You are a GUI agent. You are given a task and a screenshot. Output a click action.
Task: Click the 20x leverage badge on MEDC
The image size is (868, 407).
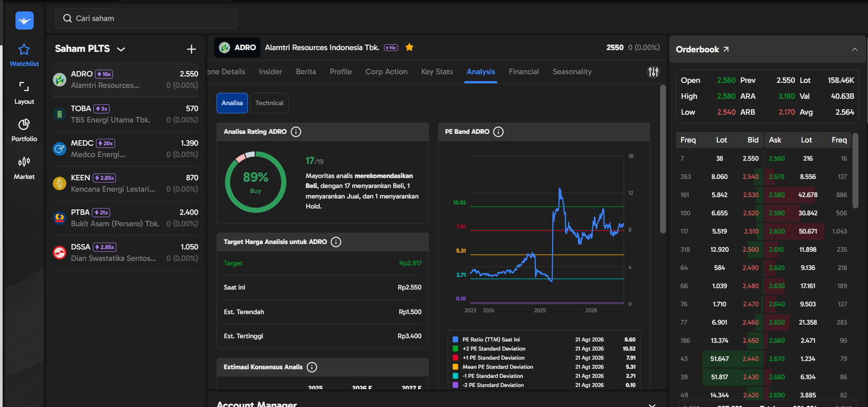click(106, 143)
